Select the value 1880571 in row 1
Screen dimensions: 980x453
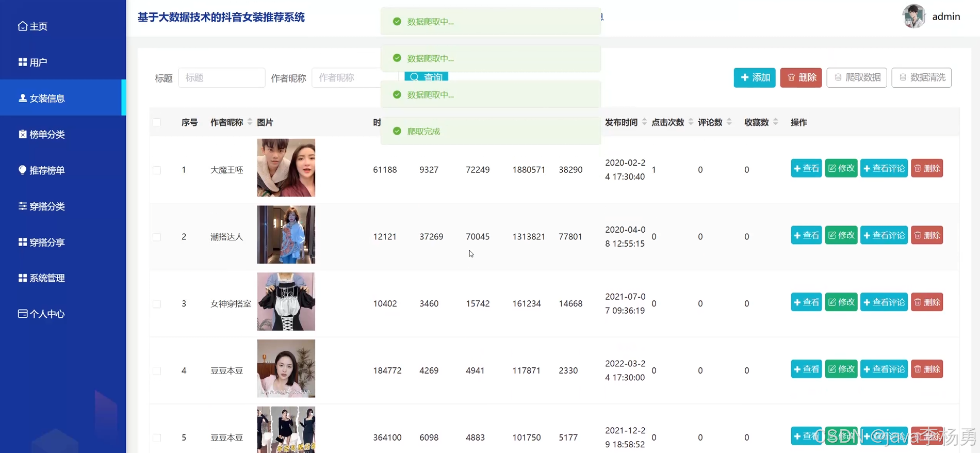tap(529, 170)
